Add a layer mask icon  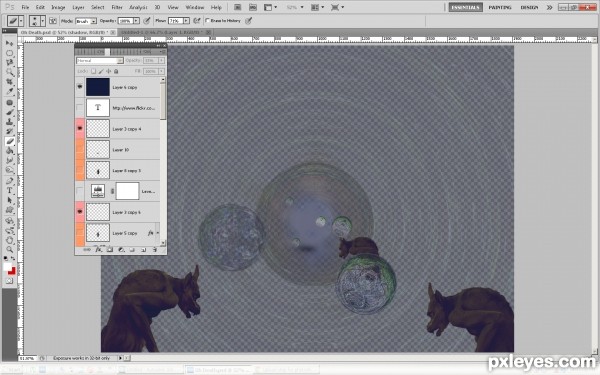[110, 250]
